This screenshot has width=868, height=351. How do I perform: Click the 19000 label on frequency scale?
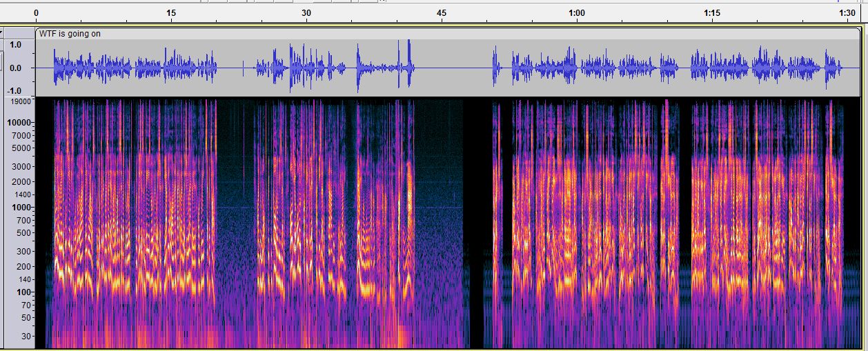[20, 102]
